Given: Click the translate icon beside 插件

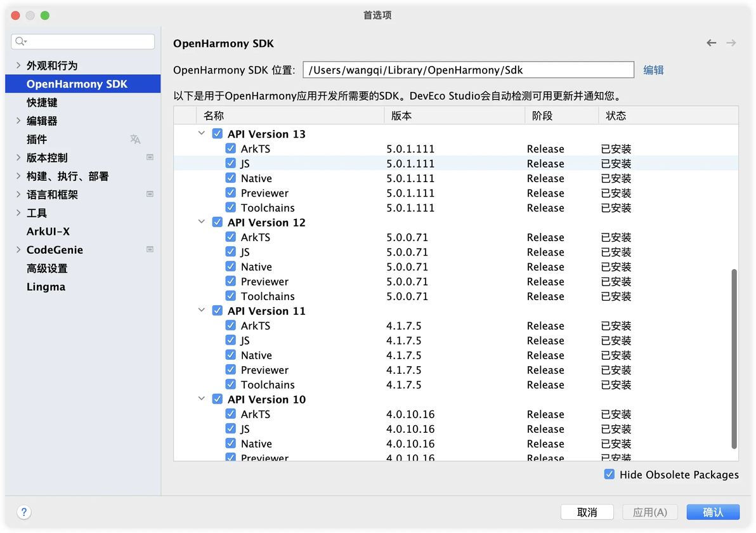Looking at the screenshot, I should [135, 140].
